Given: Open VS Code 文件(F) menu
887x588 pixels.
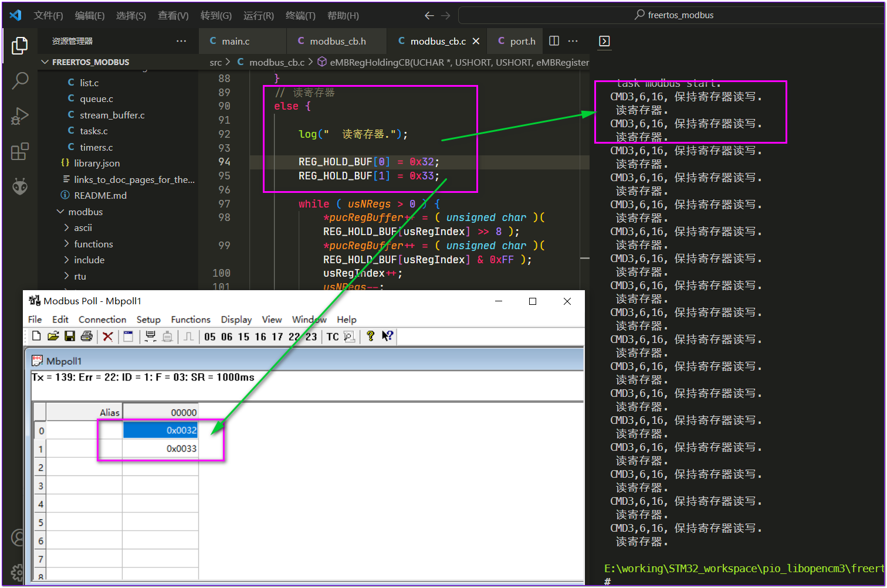Looking at the screenshot, I should coord(48,15).
